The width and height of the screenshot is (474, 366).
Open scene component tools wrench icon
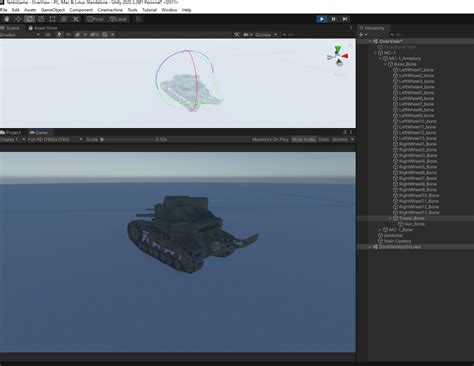(237, 35)
